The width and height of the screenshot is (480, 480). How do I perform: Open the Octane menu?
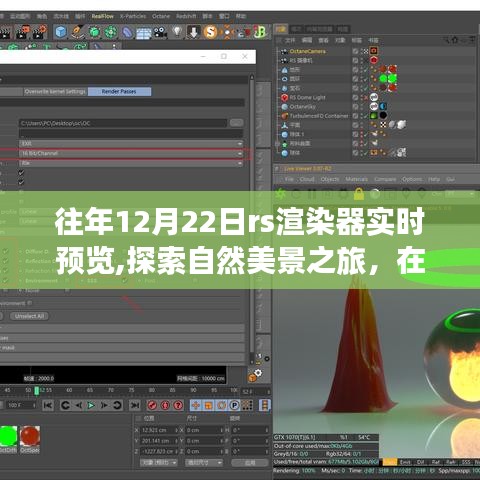click(161, 16)
